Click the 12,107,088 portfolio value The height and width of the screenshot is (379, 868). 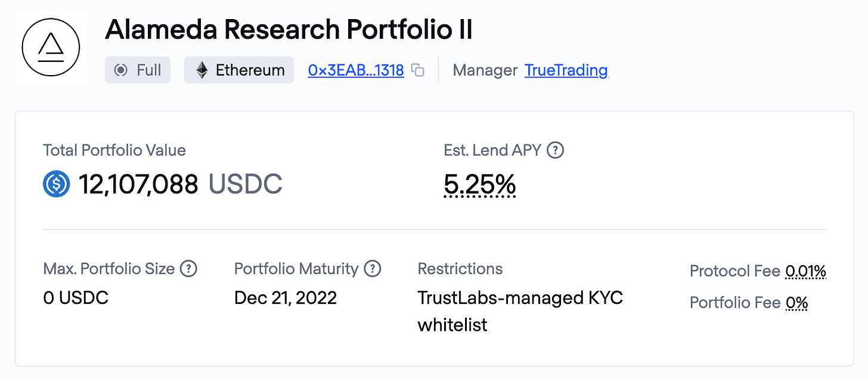(138, 185)
